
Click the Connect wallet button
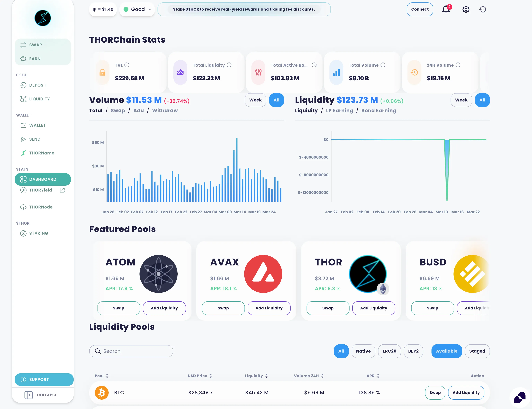pyautogui.click(x=420, y=9)
